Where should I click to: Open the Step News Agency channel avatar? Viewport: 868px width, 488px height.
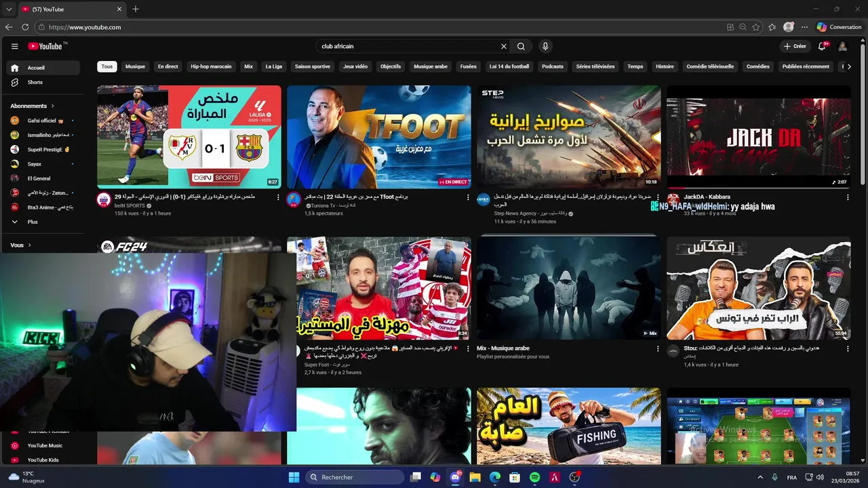point(484,199)
